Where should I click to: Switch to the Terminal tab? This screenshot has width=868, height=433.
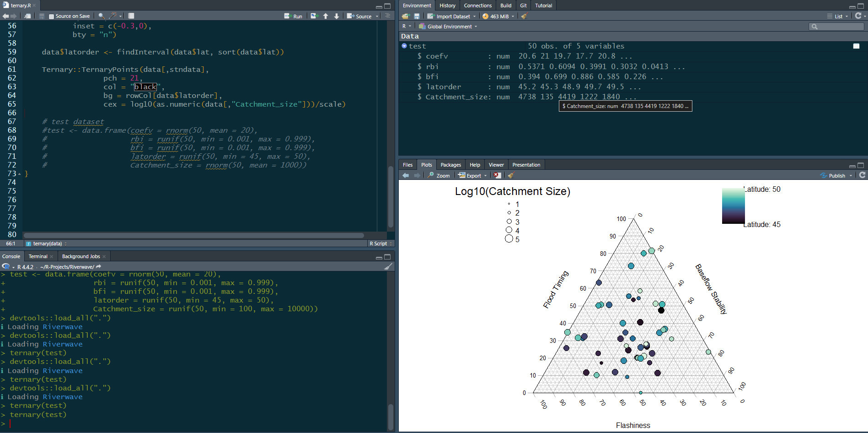coord(38,256)
